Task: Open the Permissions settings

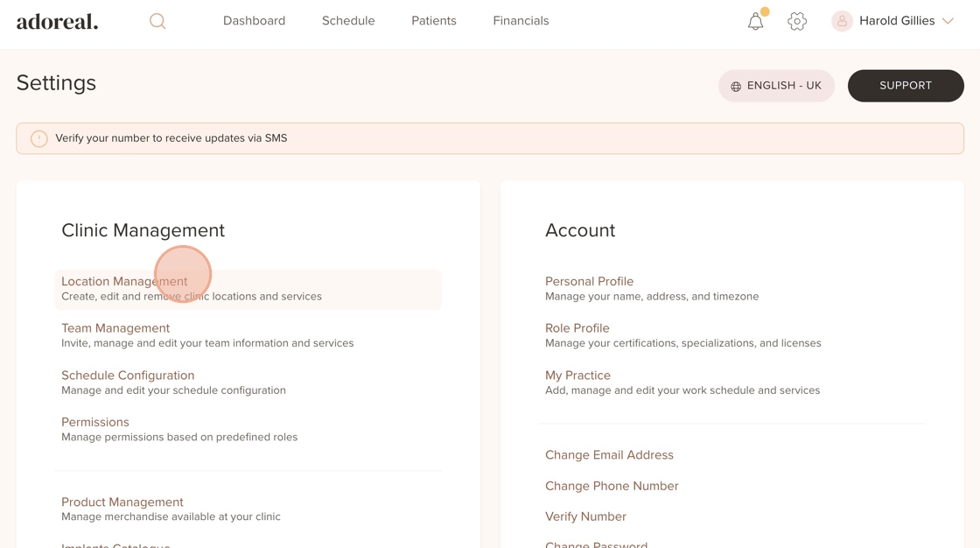Action: coord(95,422)
